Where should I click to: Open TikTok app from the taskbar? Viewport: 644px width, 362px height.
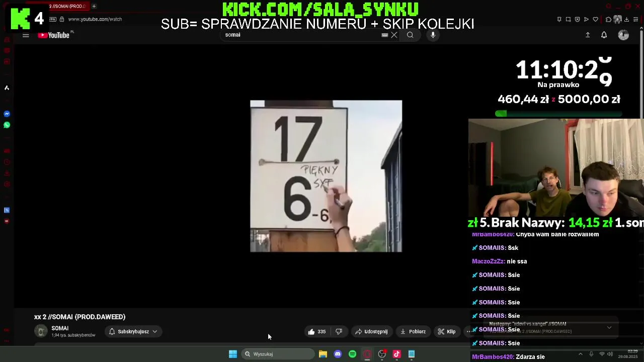(x=396, y=354)
